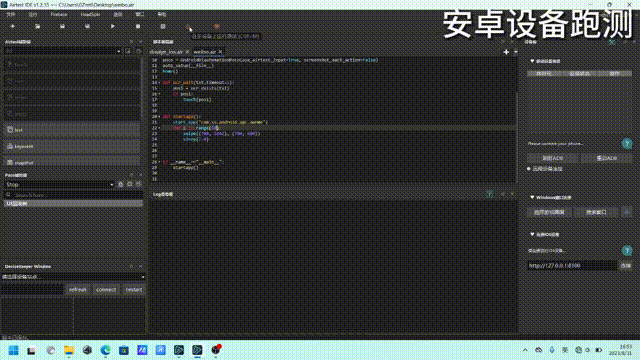Viewport: 640px width, 360px height.
Task: Click the Poco search field
Action: 73,195
